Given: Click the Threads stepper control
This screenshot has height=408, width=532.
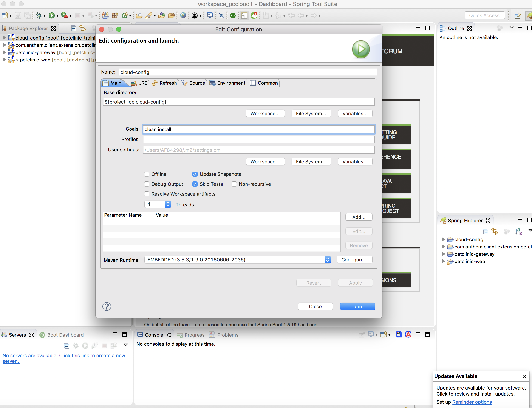Looking at the screenshot, I should (x=168, y=204).
